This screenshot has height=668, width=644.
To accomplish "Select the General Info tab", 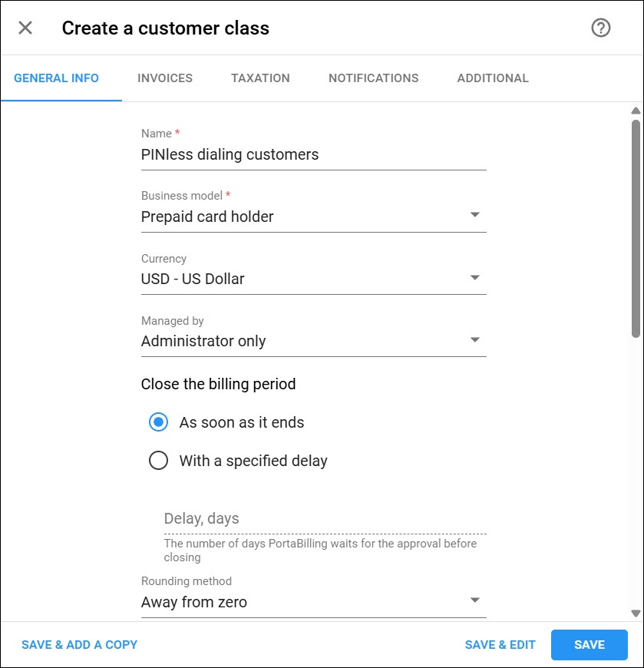I will click(x=56, y=78).
